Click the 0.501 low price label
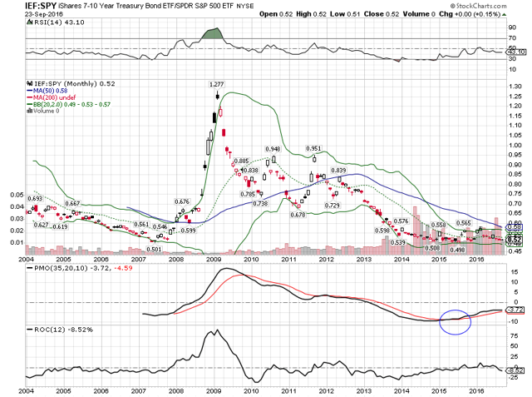Image resolution: width=532 pixels, height=397 pixels. [154, 250]
